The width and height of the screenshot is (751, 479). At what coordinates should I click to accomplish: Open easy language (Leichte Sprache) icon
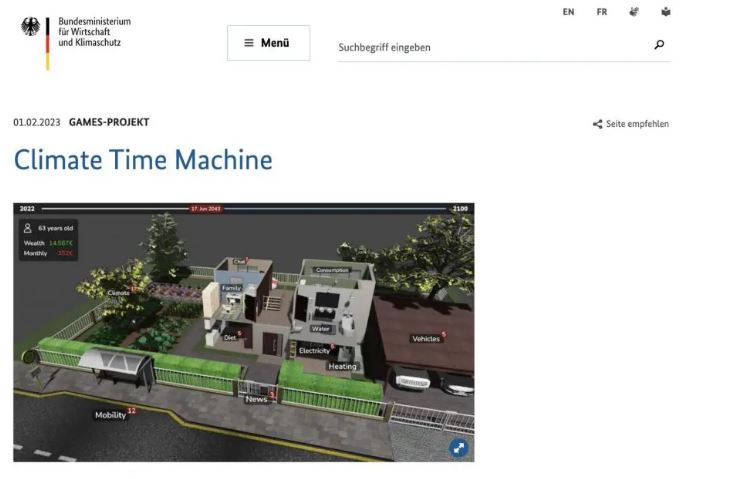pyautogui.click(x=666, y=12)
